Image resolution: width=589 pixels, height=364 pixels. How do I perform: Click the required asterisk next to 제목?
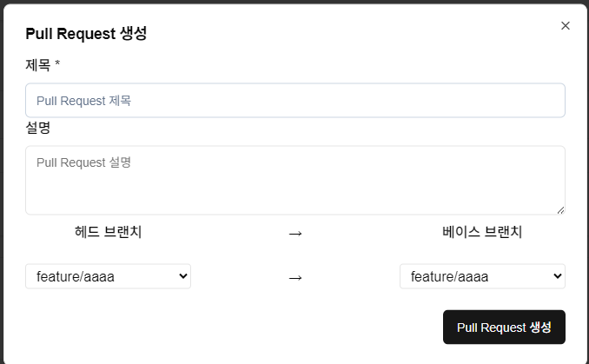pyautogui.click(x=57, y=63)
